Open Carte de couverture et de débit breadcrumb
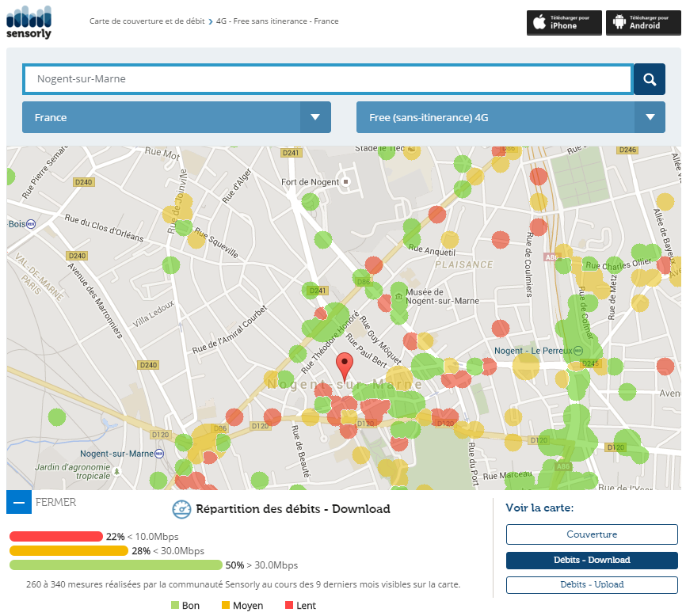 [147, 21]
